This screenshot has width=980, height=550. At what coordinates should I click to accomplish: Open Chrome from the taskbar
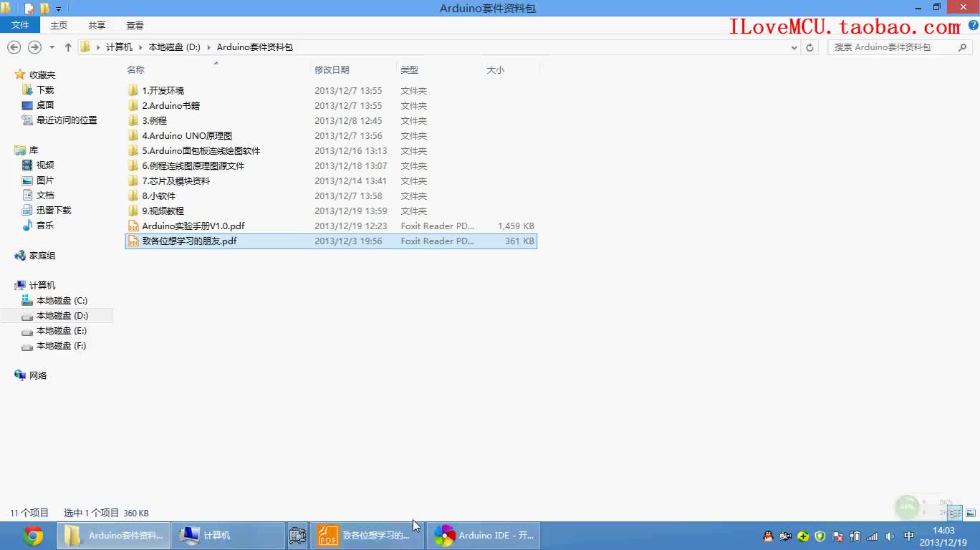point(33,535)
